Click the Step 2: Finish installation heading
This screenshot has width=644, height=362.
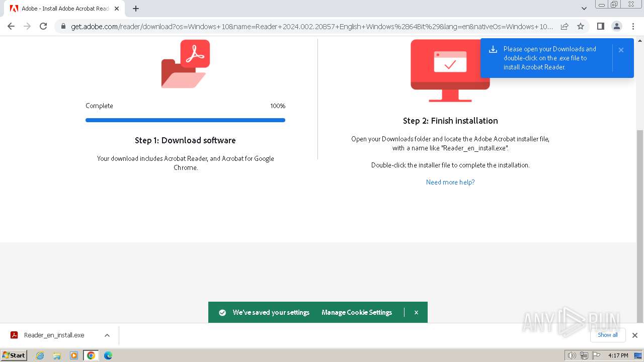(x=450, y=121)
